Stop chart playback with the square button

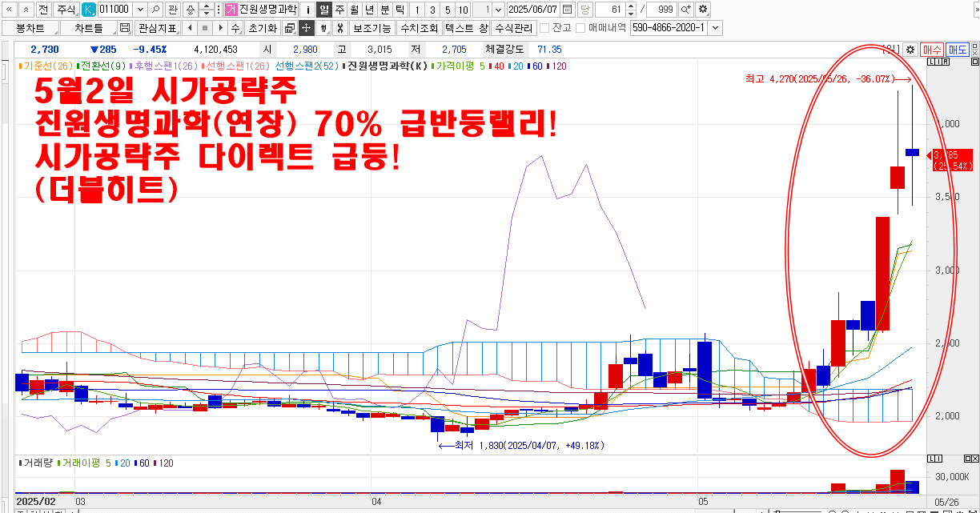coord(204,28)
